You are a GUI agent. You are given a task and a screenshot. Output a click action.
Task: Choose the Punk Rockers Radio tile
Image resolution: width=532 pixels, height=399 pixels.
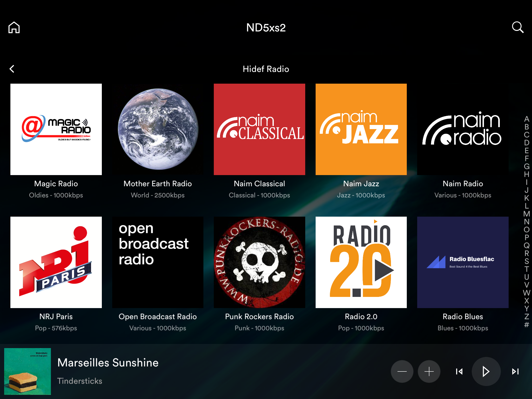pos(259,262)
